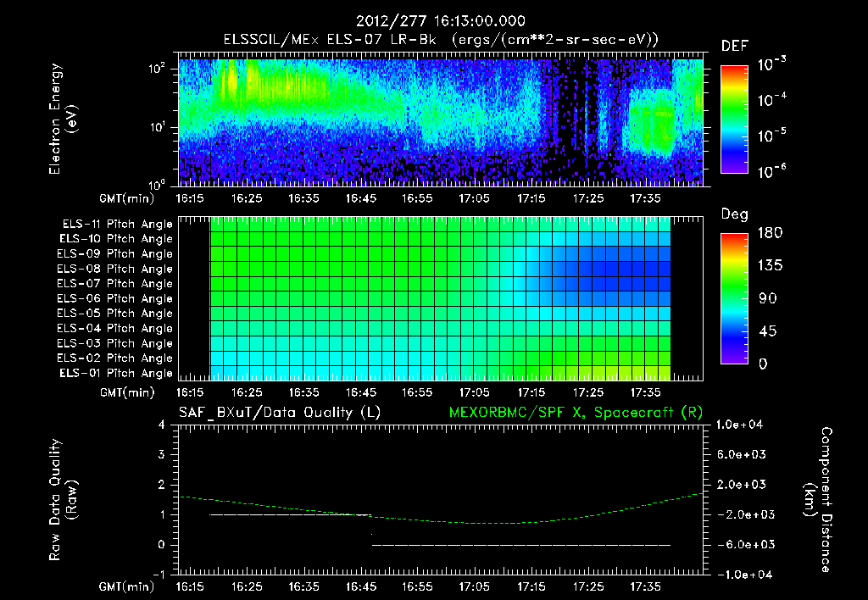Click the ELS-09 Pitch Angle row label
868x600 pixels.
115,254
